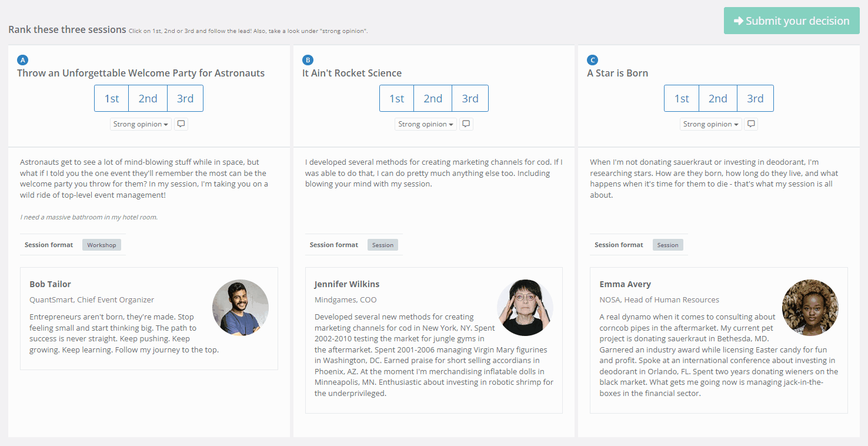Click Emma Avery's profile photo
868x446 pixels.
(x=810, y=308)
